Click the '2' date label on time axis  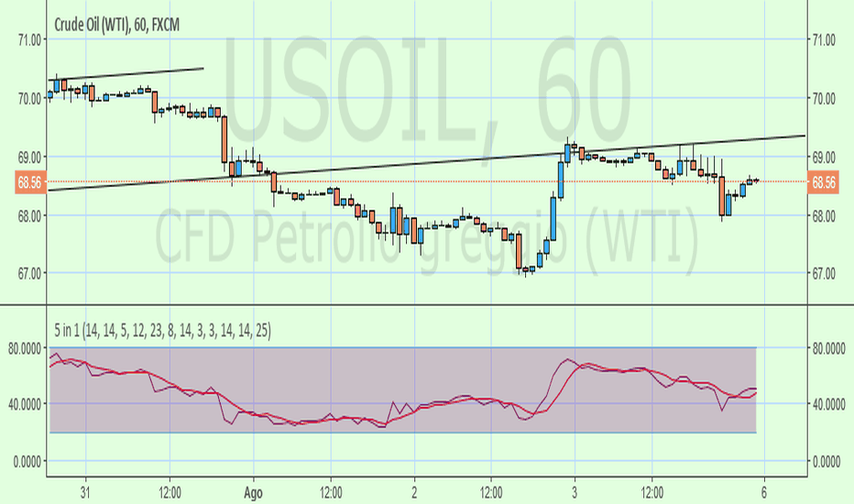coord(414,493)
